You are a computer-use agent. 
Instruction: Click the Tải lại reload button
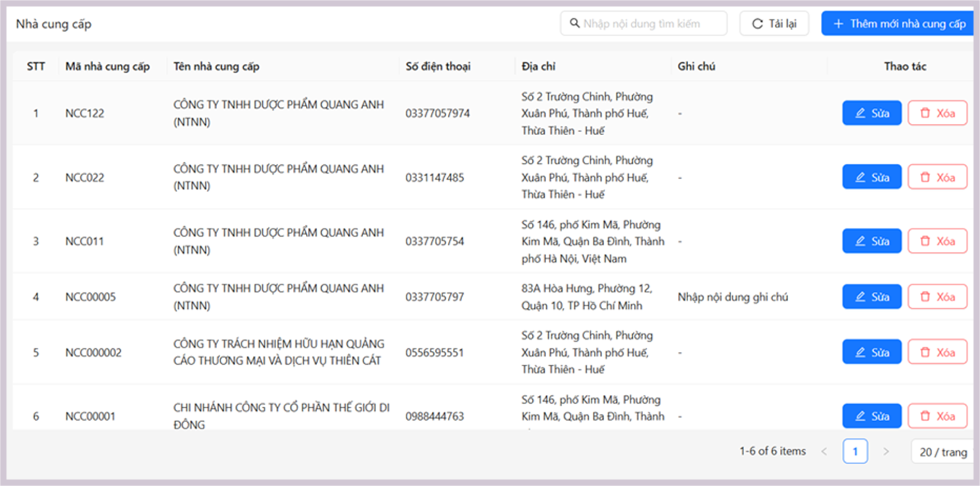pos(774,23)
